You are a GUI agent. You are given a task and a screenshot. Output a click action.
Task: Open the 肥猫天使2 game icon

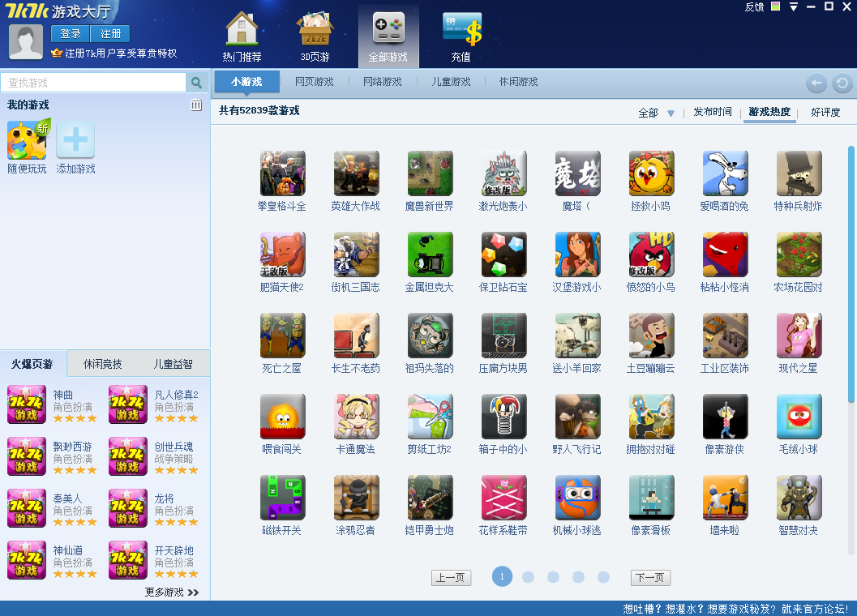point(282,255)
